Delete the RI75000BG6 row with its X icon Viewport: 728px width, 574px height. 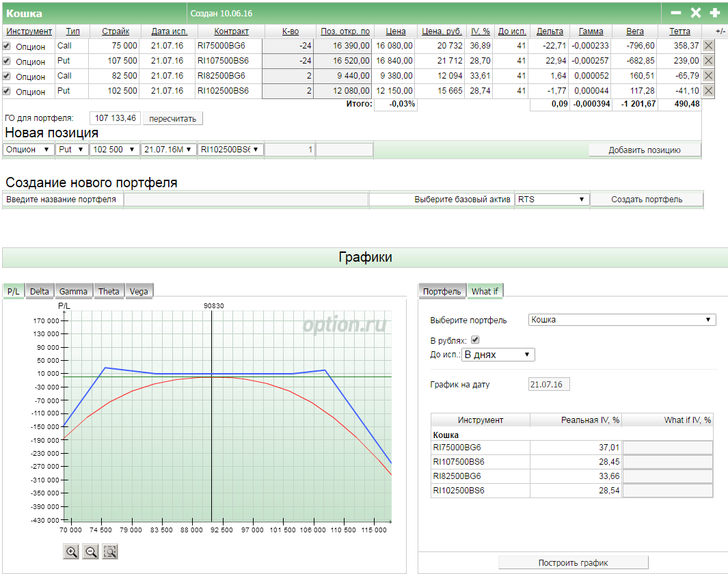pos(708,46)
